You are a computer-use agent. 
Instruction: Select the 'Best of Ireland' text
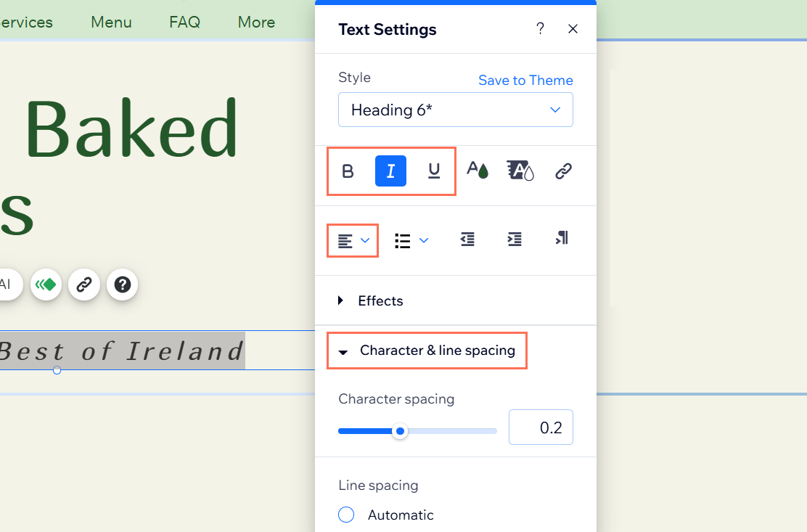click(x=121, y=351)
